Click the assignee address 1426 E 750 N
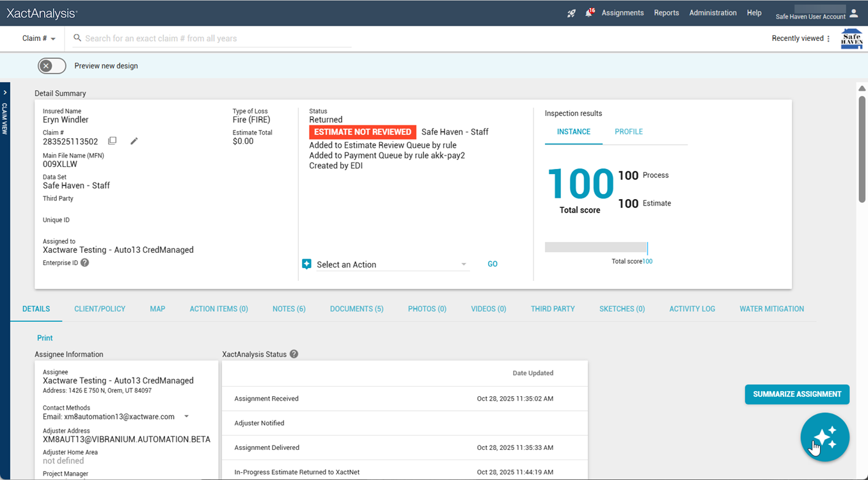Viewport: 868px width, 480px height. pyautogui.click(x=97, y=390)
